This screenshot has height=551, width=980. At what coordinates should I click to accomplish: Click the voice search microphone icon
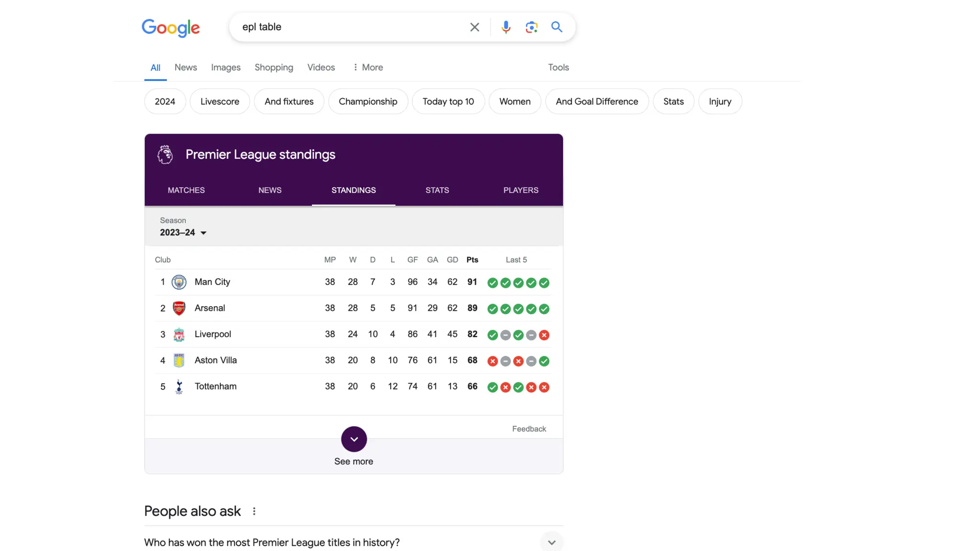pyautogui.click(x=506, y=27)
